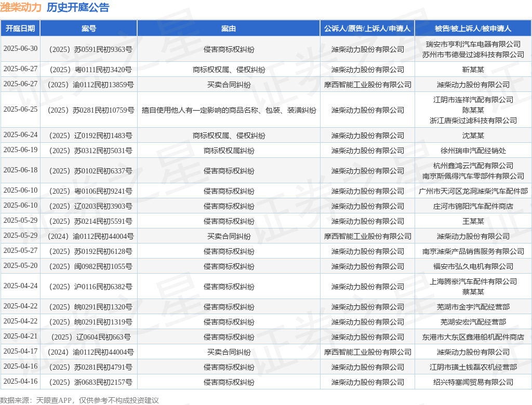
Task: Click date cell 2025-06-24
Action: [20, 134]
